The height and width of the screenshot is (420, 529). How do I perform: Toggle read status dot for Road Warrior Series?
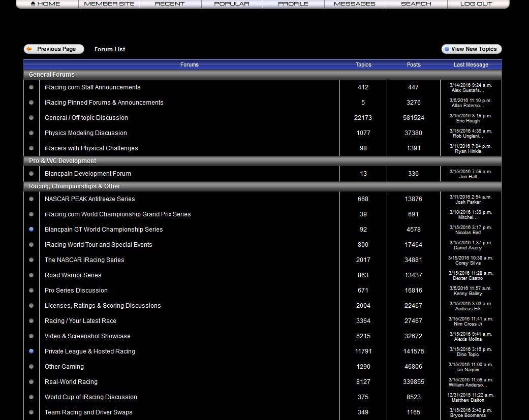coord(31,275)
